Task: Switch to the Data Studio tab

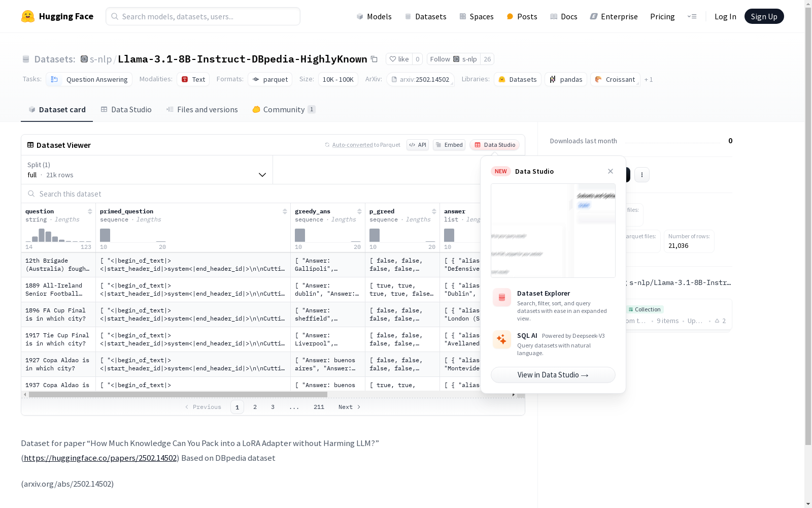Action: tap(126, 109)
